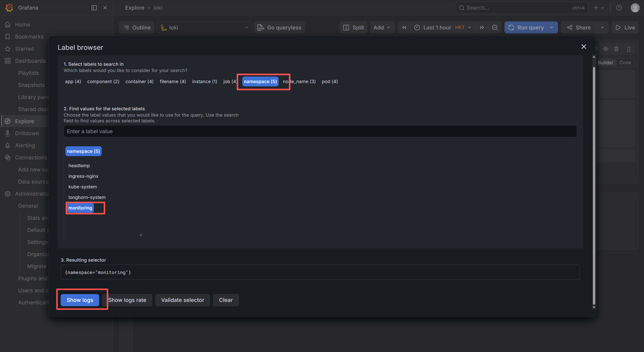Toggle the component (2) label

103,81
